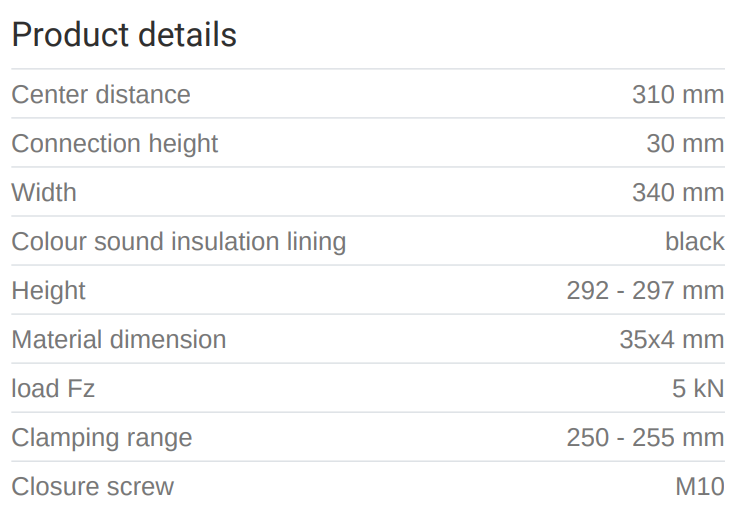Click the Height label
Viewport: 740px width, 508px height.
click(x=48, y=291)
